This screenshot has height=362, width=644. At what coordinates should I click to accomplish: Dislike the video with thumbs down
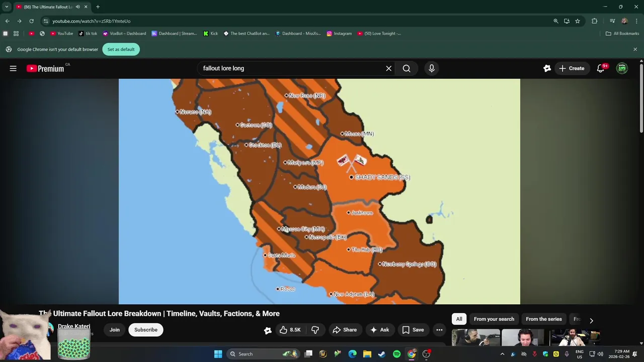click(315, 330)
